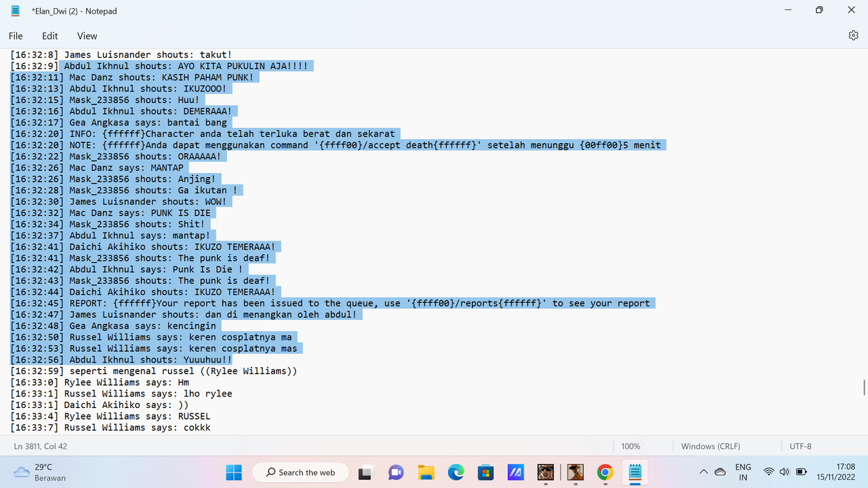Click the battery tray icon
The width and height of the screenshot is (868, 488).
click(x=801, y=472)
